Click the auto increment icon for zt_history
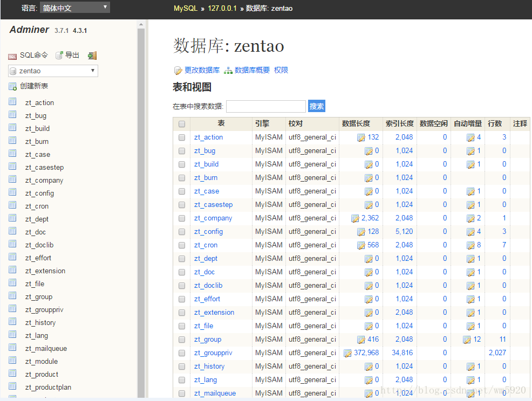 coord(470,367)
